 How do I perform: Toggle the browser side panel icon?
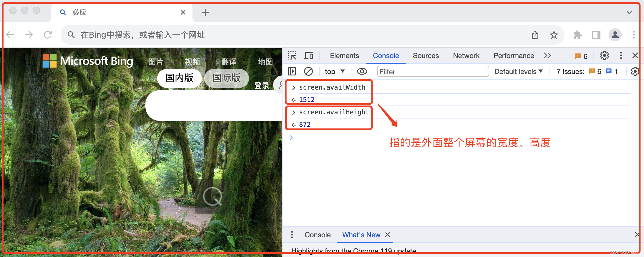tap(596, 35)
